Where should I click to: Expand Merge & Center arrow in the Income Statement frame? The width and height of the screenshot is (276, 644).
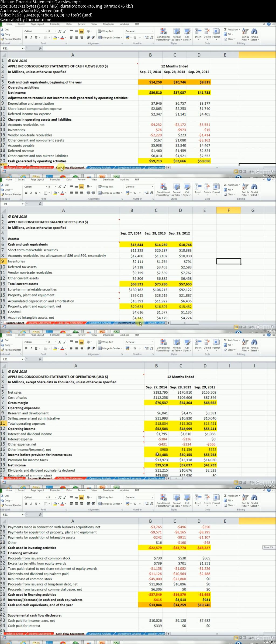[122, 348]
